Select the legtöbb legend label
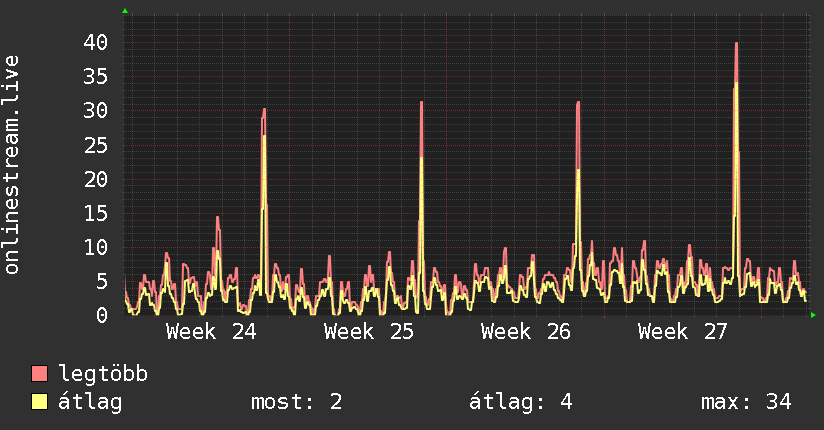Screen dimensions: 824x430 (x=103, y=374)
